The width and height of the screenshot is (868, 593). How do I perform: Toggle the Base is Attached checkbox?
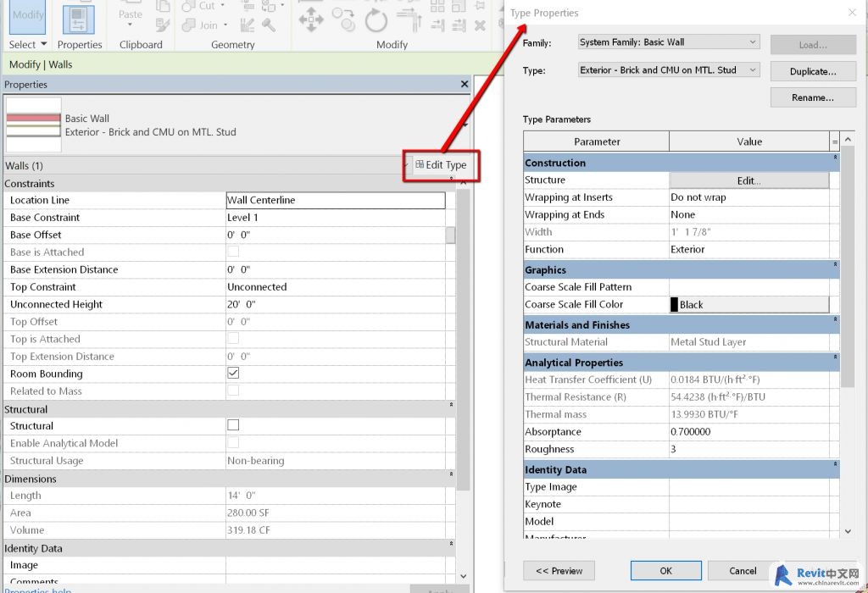[x=233, y=252]
